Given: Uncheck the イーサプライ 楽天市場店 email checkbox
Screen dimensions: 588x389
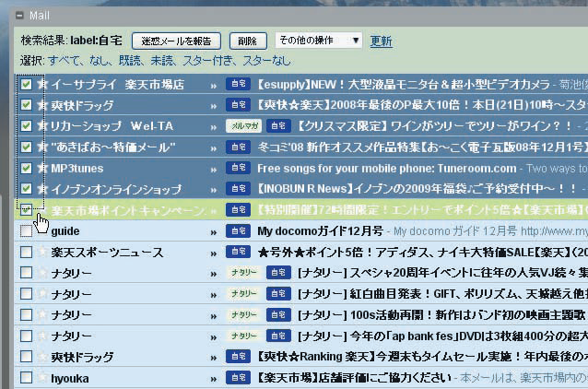Looking at the screenshot, I should [x=26, y=85].
